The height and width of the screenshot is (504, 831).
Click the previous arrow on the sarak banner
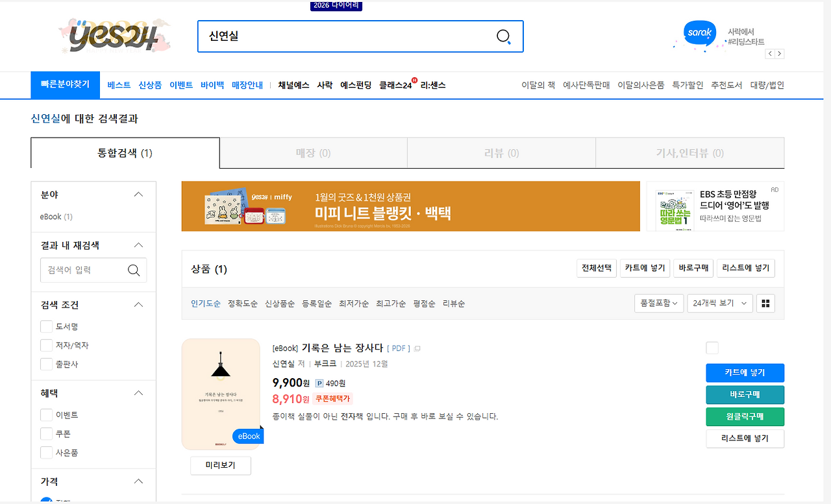[x=770, y=54]
